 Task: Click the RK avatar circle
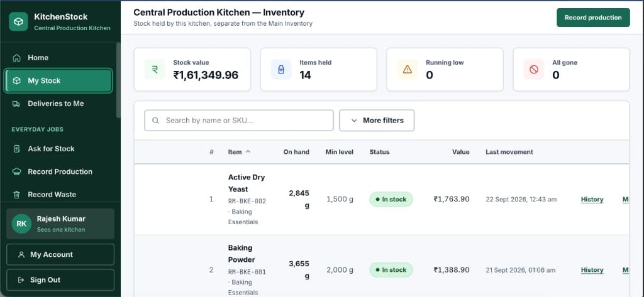pyautogui.click(x=21, y=224)
